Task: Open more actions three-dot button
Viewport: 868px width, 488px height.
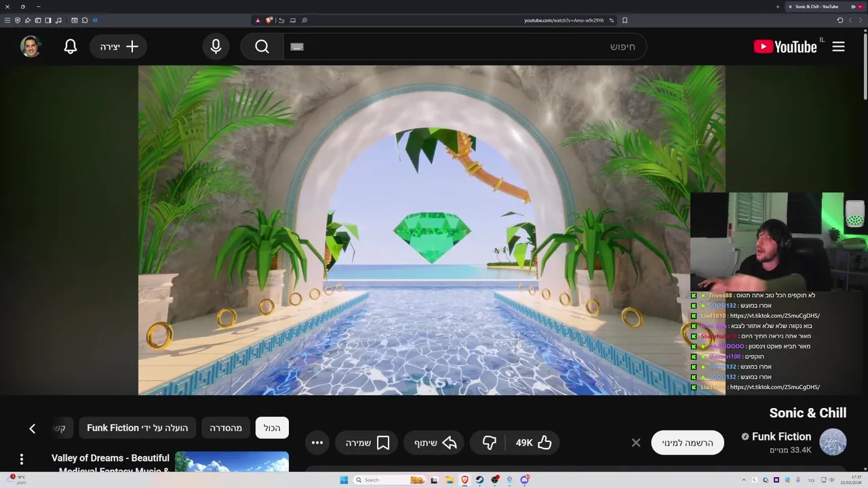Action: tap(317, 443)
